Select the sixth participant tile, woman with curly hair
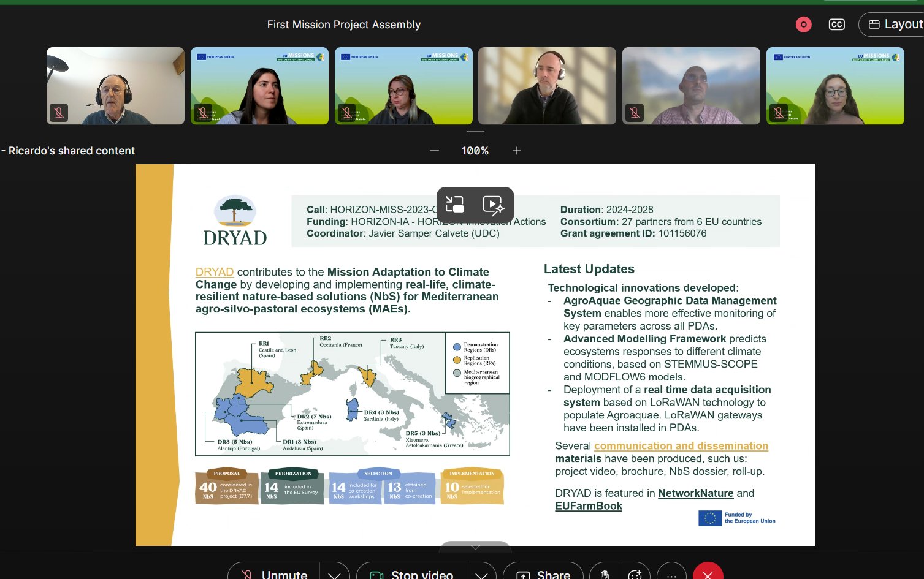Screen dimensions: 924x579 835,86
